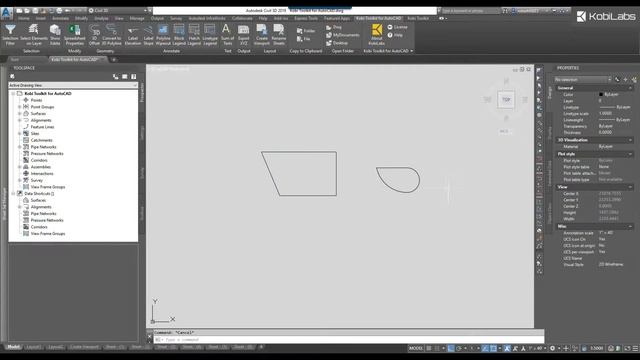Open the Selection Filter tool
The image size is (640, 360).
tap(10, 34)
